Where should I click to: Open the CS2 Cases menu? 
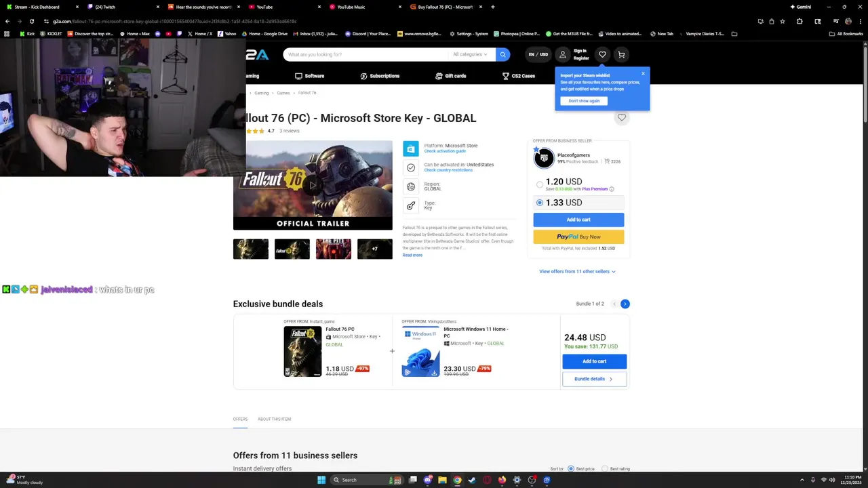tap(519, 76)
